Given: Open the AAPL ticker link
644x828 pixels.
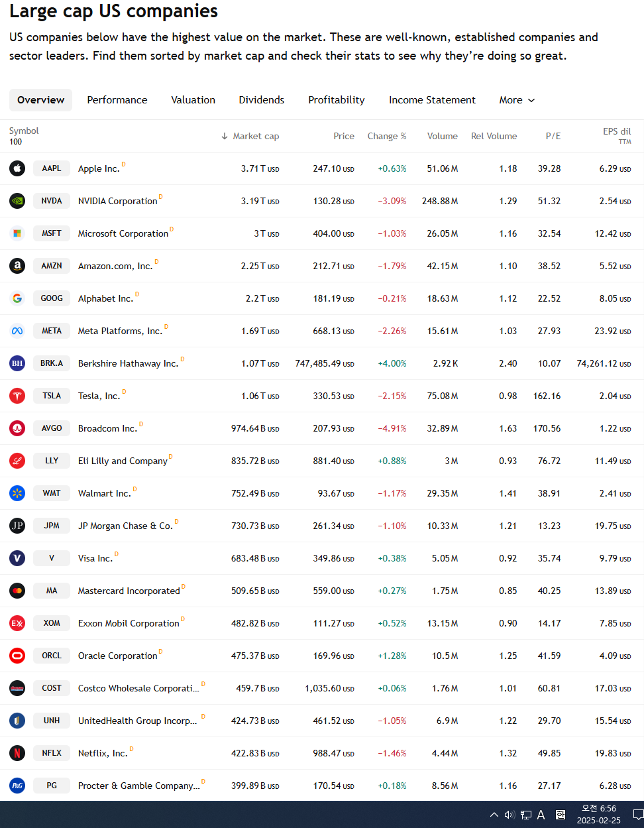Looking at the screenshot, I should click(52, 168).
